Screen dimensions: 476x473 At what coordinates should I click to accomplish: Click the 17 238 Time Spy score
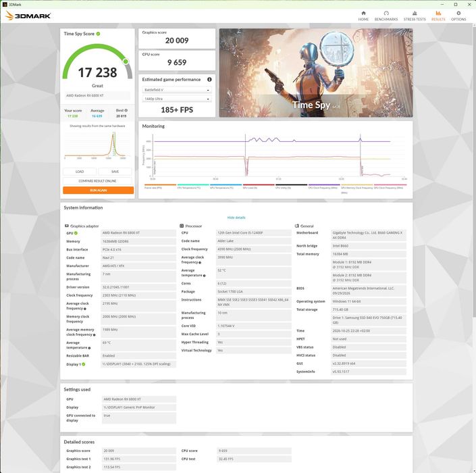pyautogui.click(x=97, y=72)
